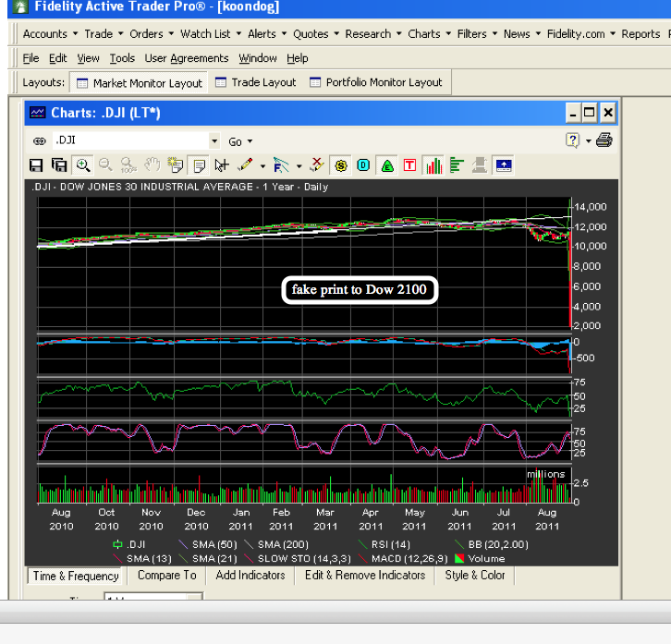Open the Tools menu
The width and height of the screenshot is (671, 644).
122,58
